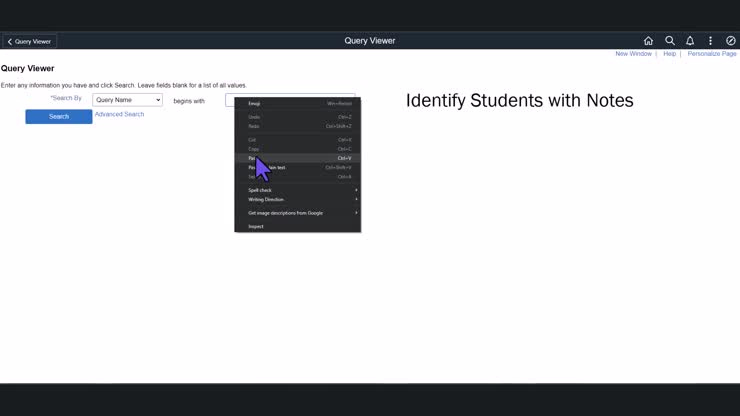The width and height of the screenshot is (740, 416).
Task: Expand the Writing Direction submenu
Action: pyautogui.click(x=298, y=200)
